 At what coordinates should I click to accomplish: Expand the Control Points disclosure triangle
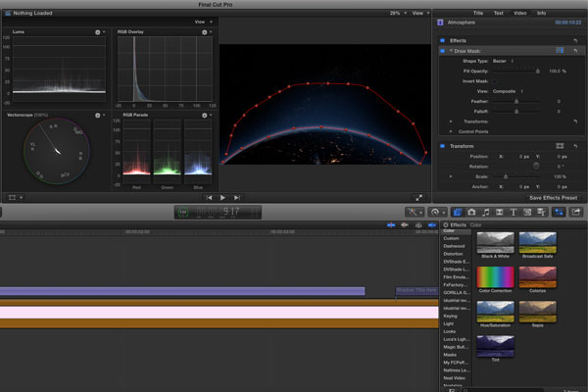coord(451,129)
